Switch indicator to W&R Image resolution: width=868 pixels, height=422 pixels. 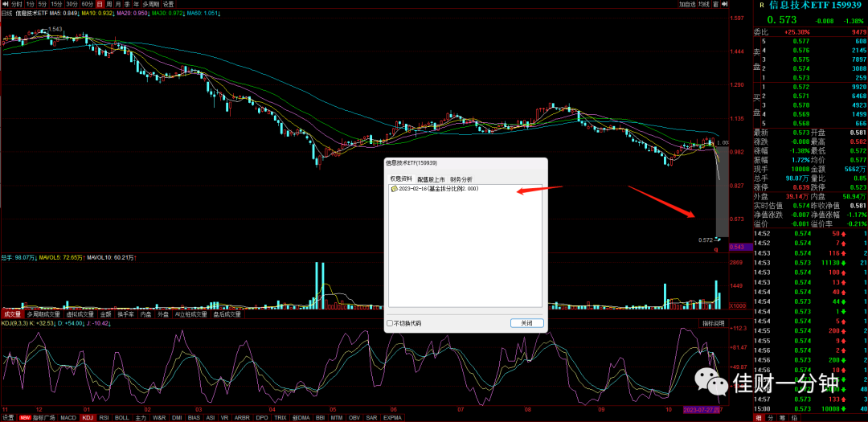(159, 417)
